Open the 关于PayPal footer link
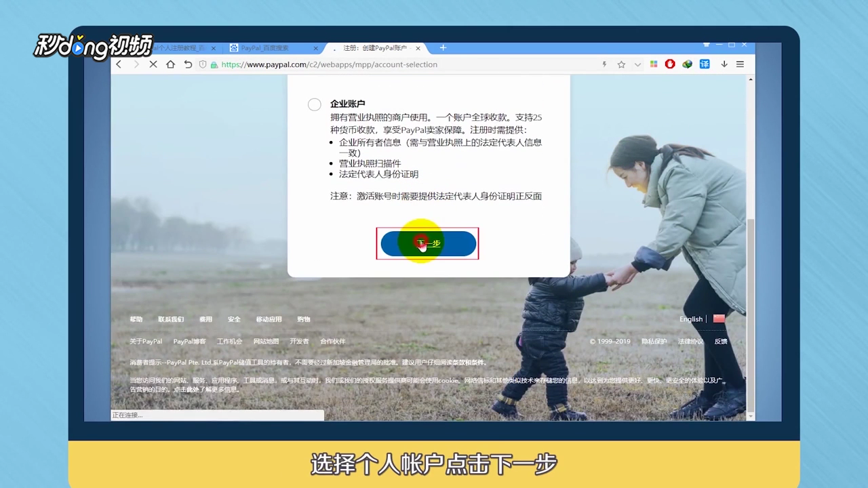This screenshot has width=868, height=488. (x=145, y=341)
